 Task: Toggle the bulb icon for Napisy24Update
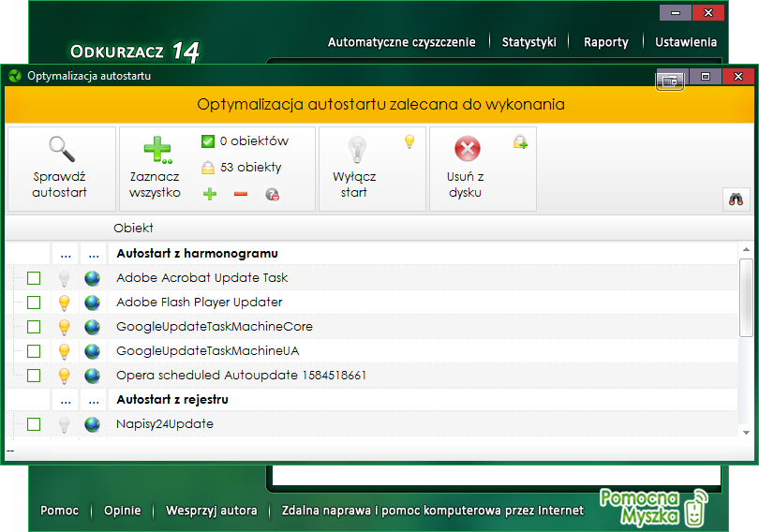[64, 424]
